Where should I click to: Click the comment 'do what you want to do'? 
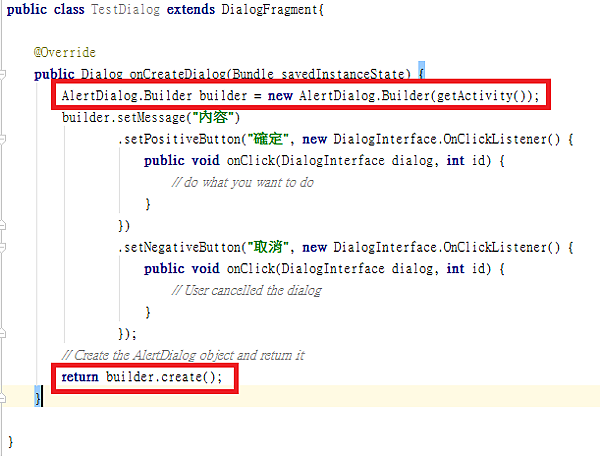(243, 183)
